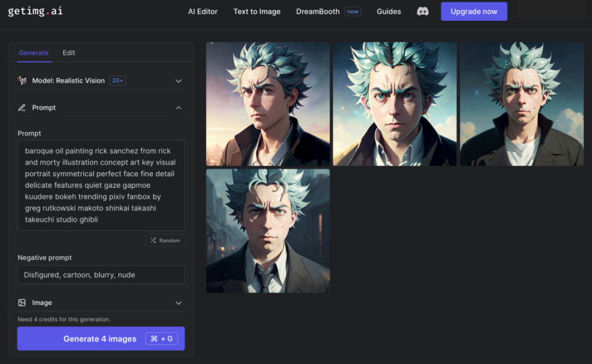This screenshot has height=364, width=592.
Task: Click the Random prompt button
Action: [165, 240]
